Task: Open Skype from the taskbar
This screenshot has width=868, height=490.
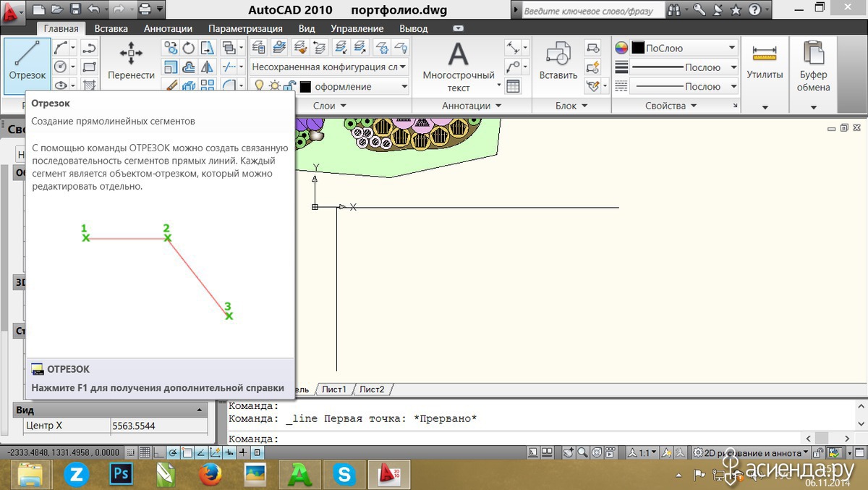Action: 344,475
